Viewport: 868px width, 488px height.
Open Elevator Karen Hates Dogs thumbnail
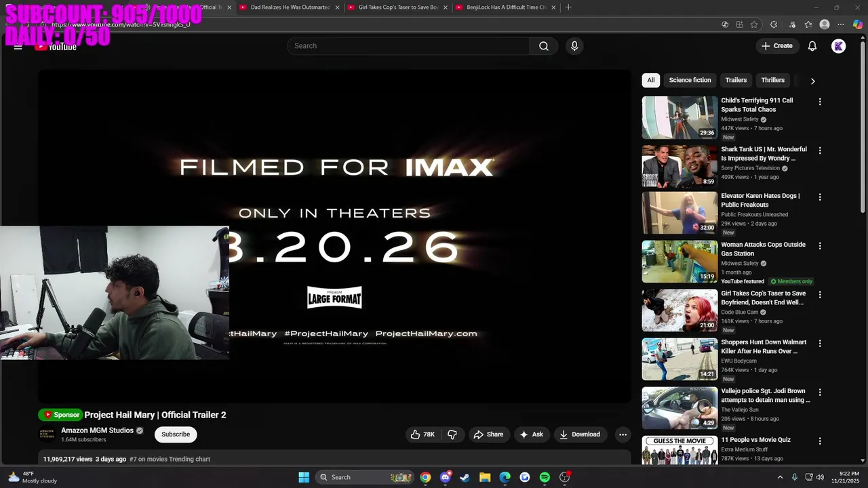(x=679, y=213)
